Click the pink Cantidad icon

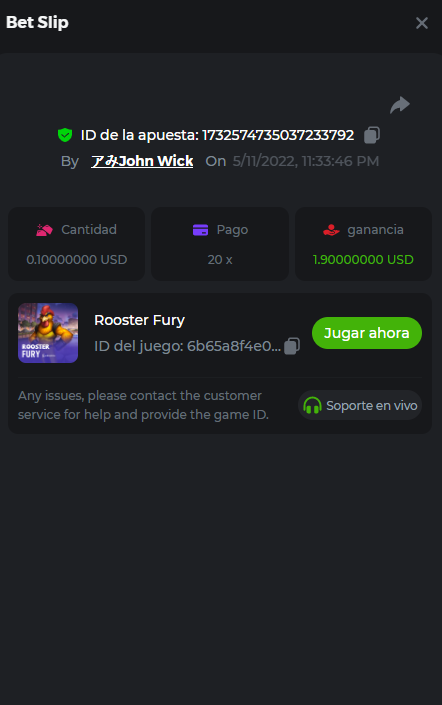45,230
